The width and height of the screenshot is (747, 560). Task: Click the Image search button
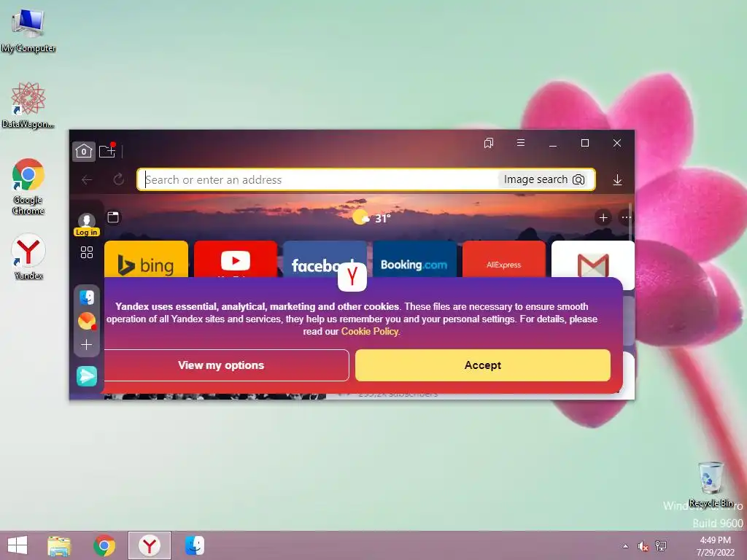point(544,179)
